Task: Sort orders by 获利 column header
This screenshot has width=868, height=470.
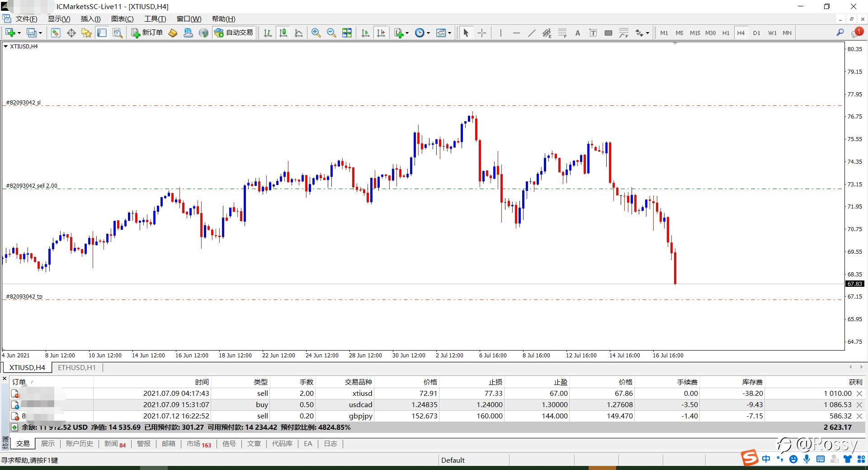Action: tap(855, 382)
